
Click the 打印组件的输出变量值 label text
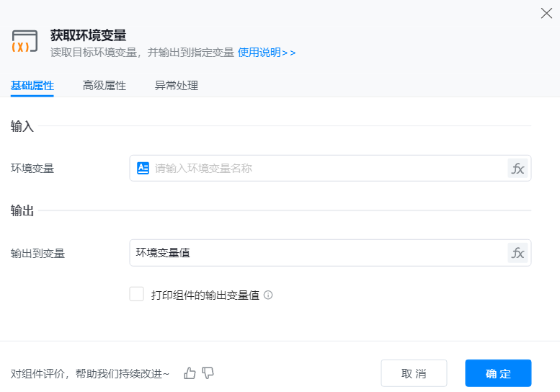click(205, 295)
